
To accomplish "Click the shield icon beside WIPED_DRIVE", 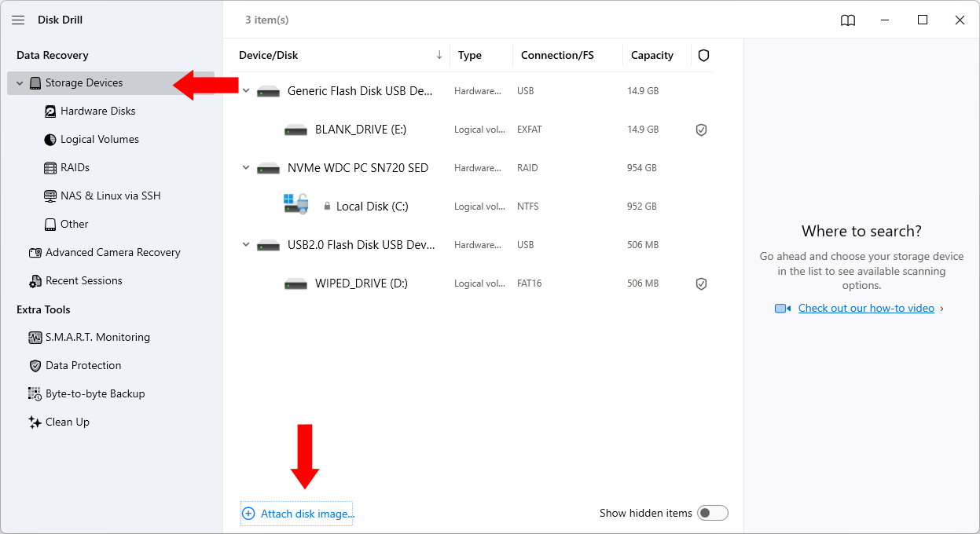I will [x=701, y=283].
